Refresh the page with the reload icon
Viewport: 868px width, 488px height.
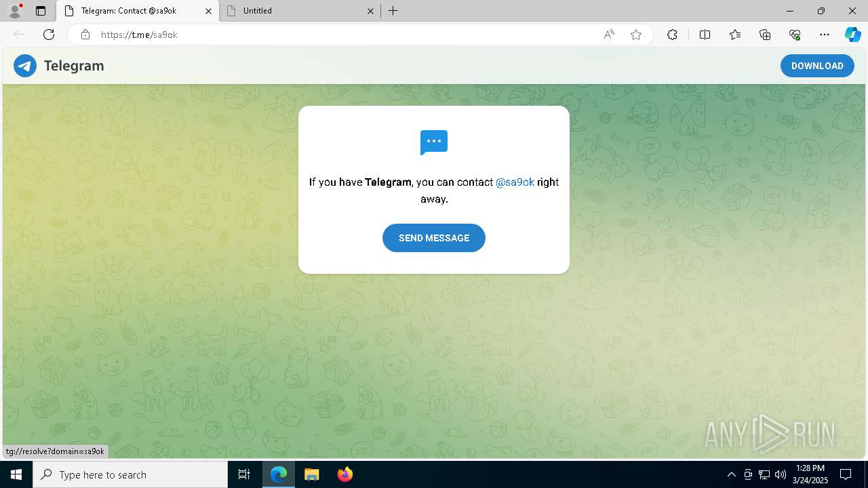[x=49, y=35]
